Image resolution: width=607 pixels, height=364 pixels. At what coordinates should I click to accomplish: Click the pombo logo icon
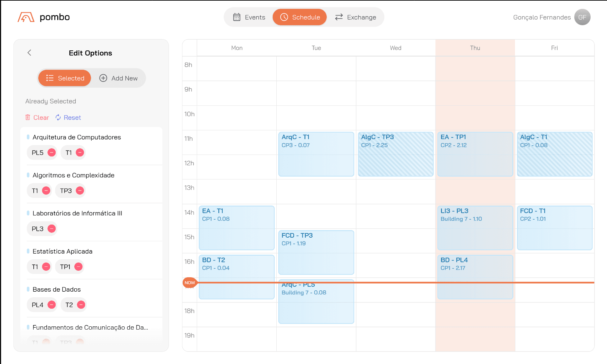26,17
